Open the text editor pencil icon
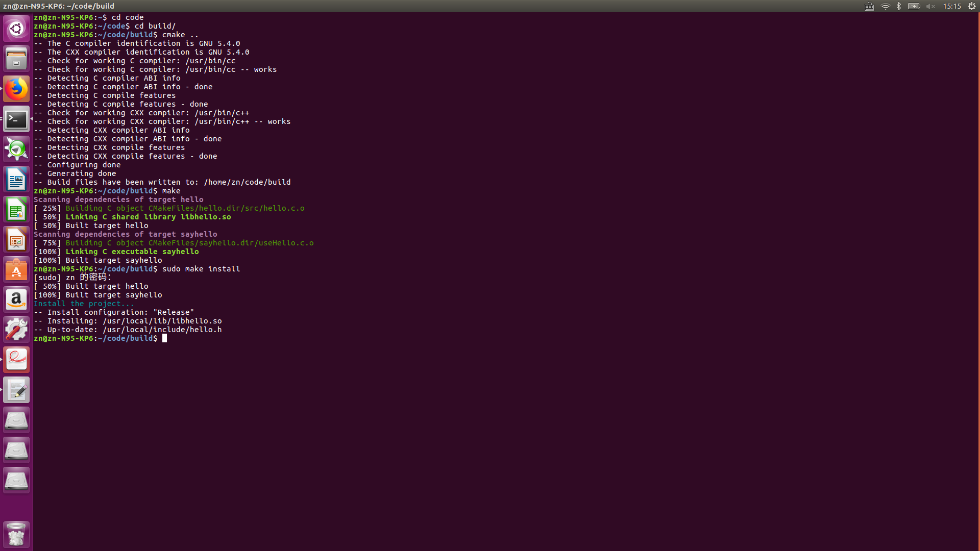The image size is (980, 551). coord(16,390)
